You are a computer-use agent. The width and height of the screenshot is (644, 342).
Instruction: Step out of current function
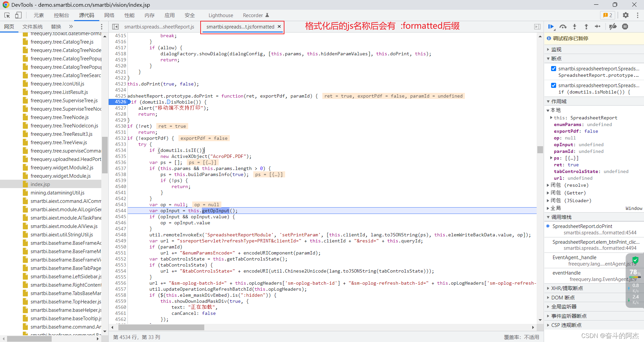pyautogui.click(x=586, y=26)
